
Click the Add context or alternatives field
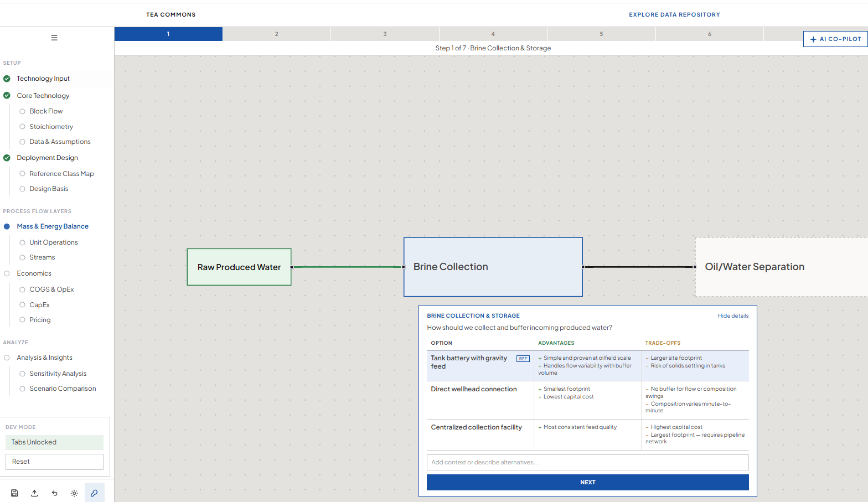587,462
